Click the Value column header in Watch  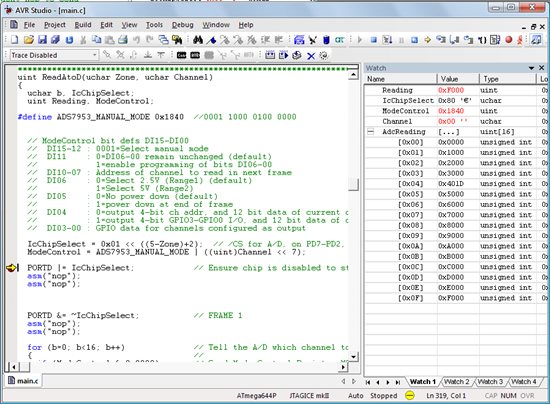point(458,79)
